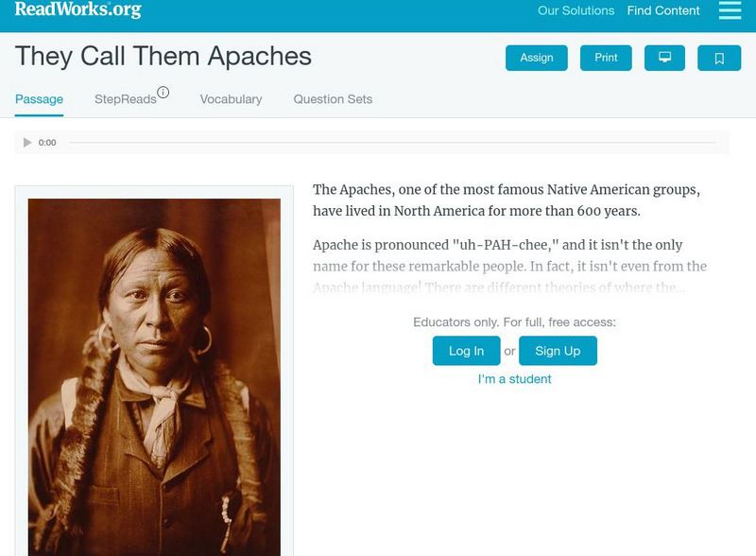Screen dimensions: 756x556
Task: Select the Print icon-labeled button
Action: pos(605,58)
